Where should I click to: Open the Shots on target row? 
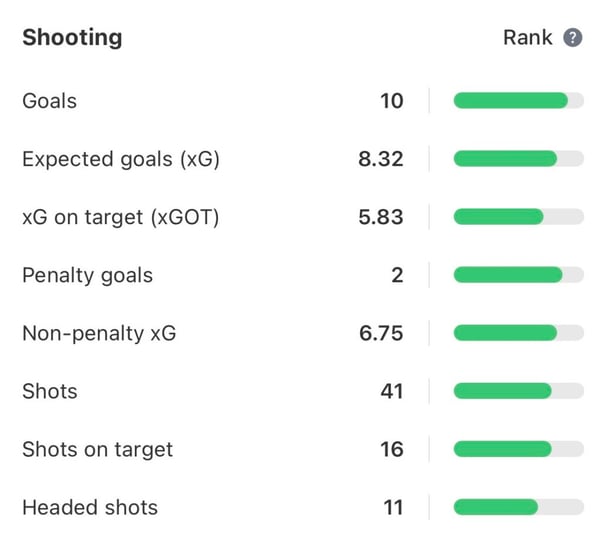(x=97, y=449)
